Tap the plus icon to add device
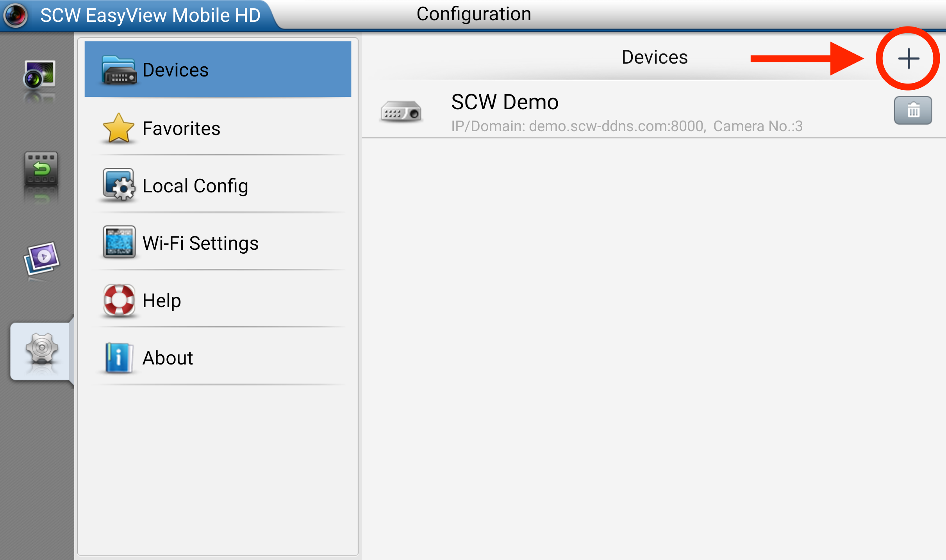This screenshot has width=946, height=560. 909,59
